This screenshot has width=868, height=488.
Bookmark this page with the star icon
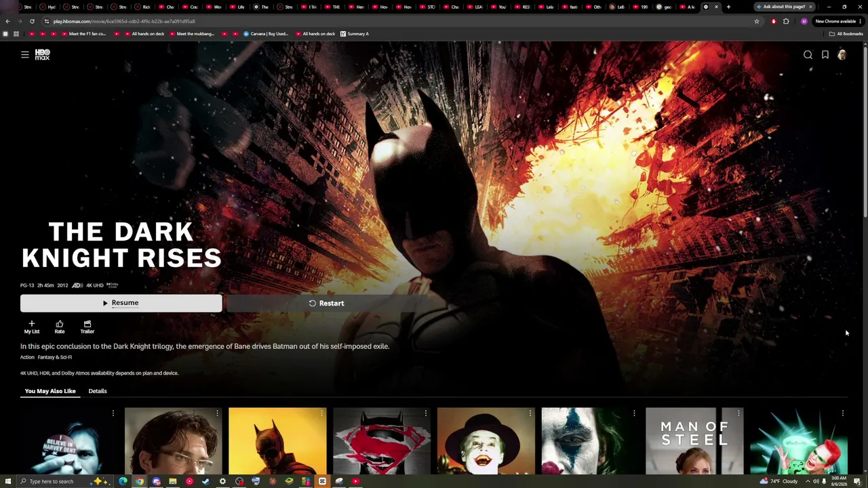(757, 21)
